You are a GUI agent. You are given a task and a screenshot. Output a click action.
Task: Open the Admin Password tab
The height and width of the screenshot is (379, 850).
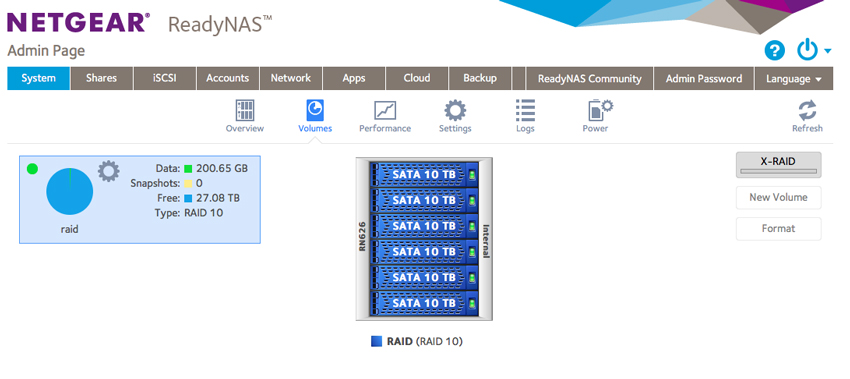coord(704,79)
